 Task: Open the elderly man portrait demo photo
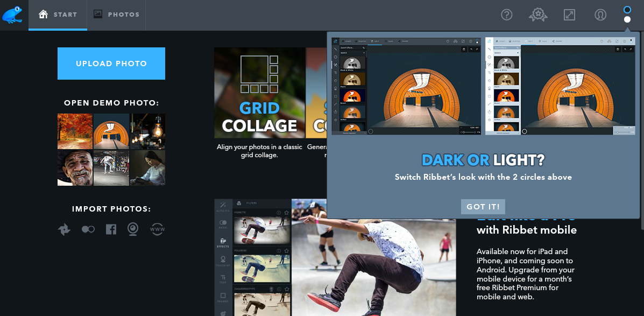[75, 167]
